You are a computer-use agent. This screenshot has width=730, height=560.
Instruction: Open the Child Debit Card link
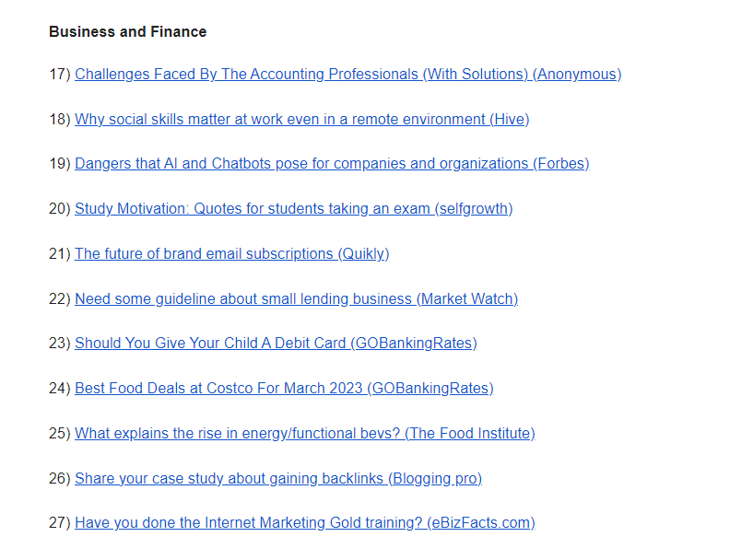276,343
